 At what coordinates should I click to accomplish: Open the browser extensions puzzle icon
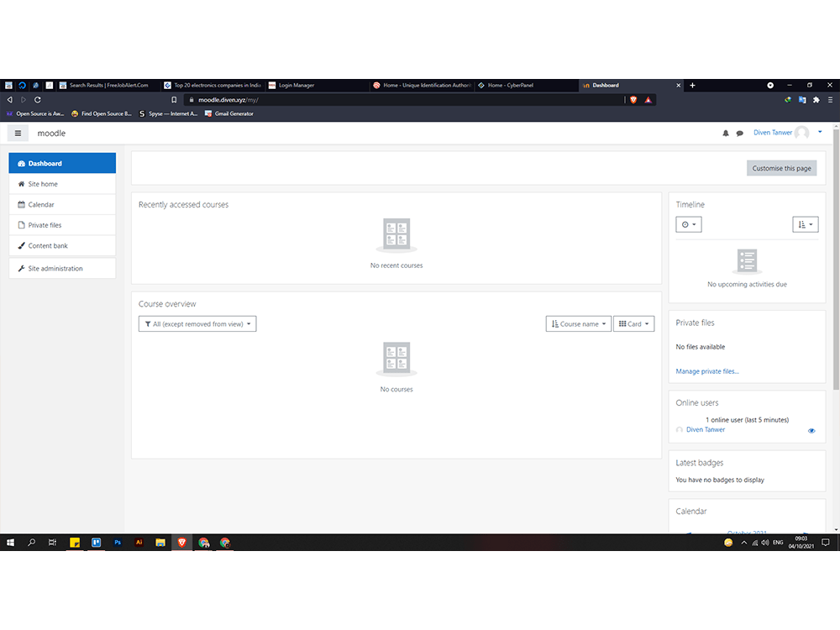click(816, 100)
